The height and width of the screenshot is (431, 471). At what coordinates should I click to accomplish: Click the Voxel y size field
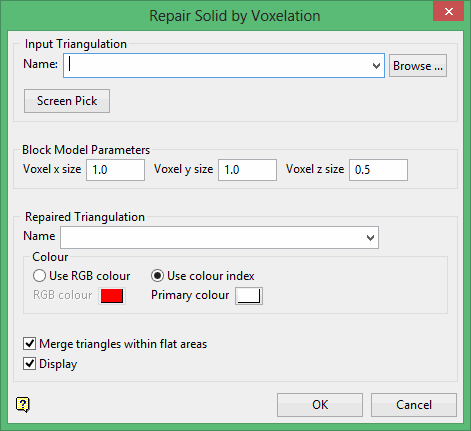point(247,170)
